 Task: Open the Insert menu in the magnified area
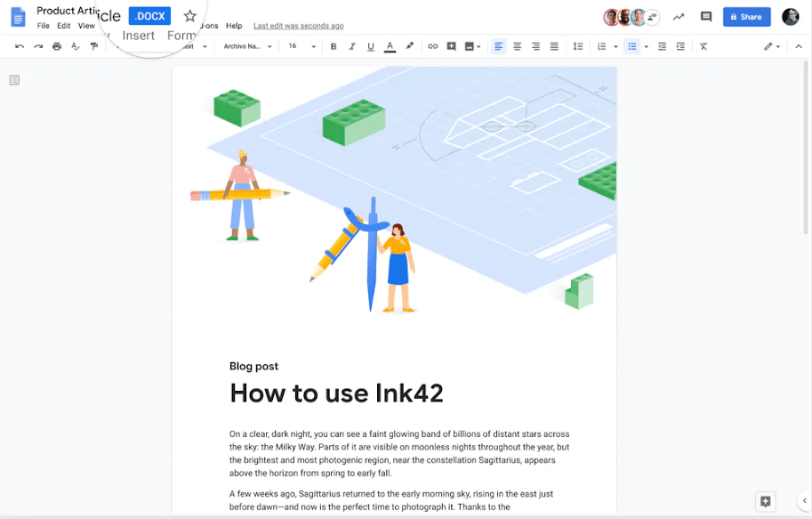[138, 36]
